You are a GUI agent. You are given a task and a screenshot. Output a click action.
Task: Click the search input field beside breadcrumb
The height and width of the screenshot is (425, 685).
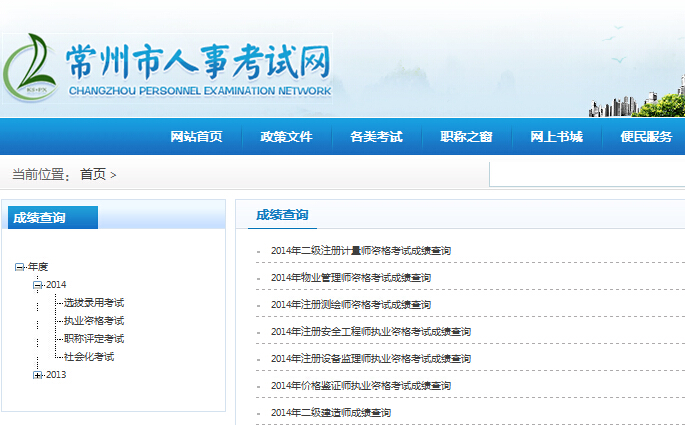pyautogui.click(x=587, y=174)
